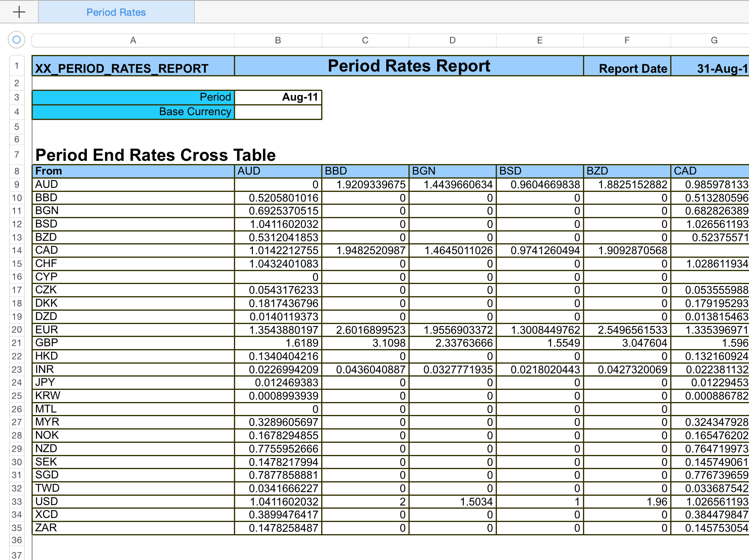Select column header A
The image size is (749, 560).
(x=133, y=40)
